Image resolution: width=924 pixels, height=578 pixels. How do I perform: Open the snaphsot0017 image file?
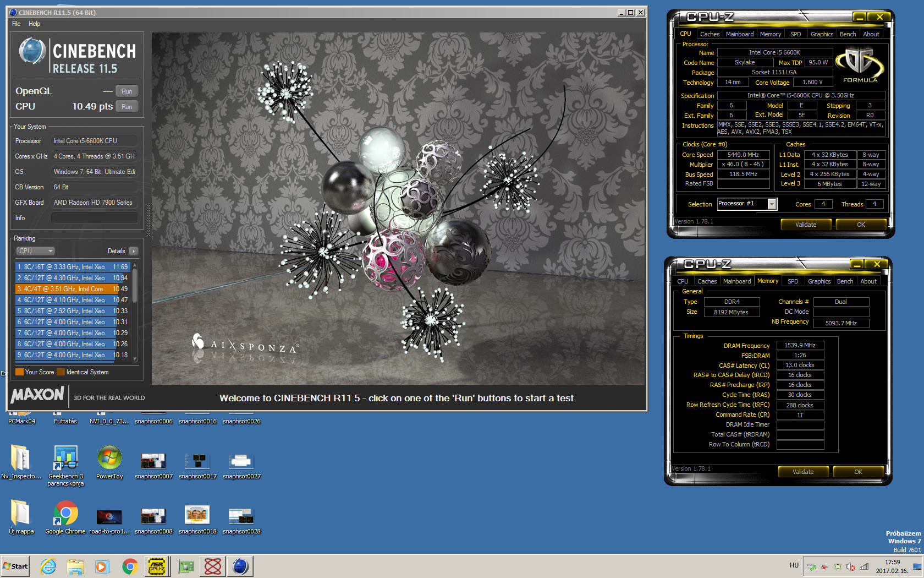pyautogui.click(x=197, y=466)
